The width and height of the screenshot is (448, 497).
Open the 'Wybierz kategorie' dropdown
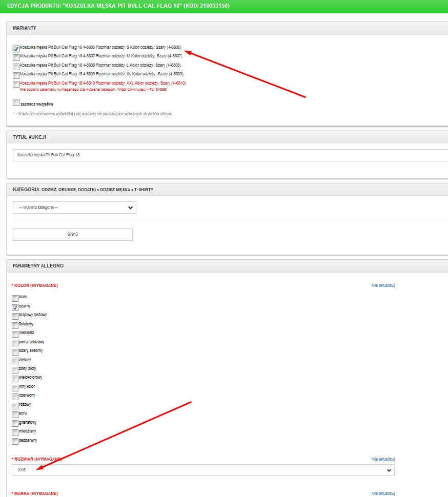[74, 208]
